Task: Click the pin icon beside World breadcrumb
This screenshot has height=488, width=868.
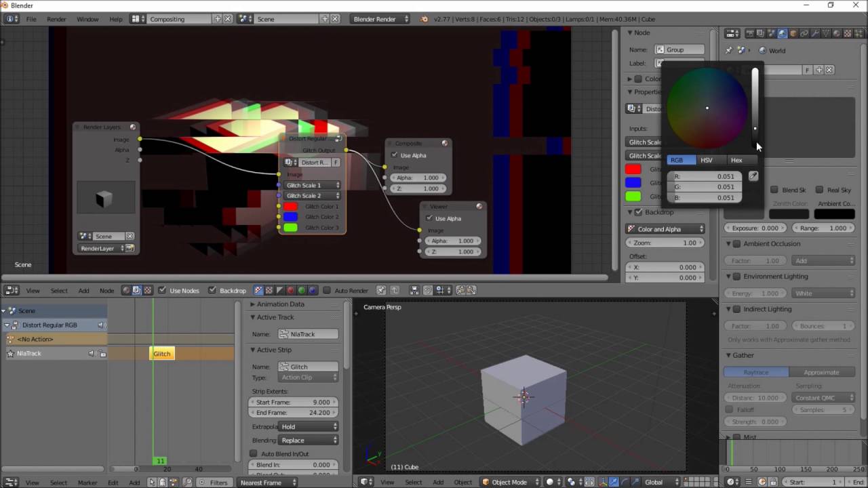Action: click(729, 50)
